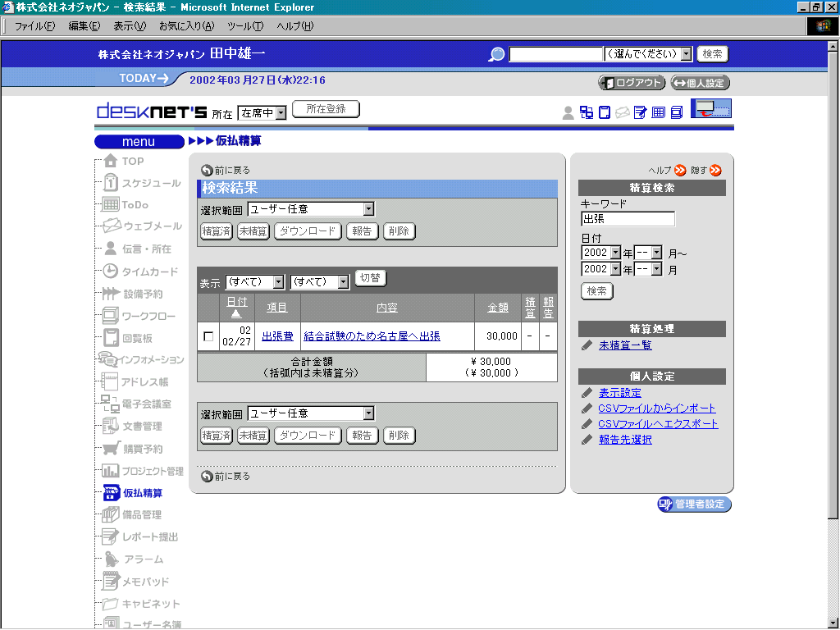840x630 pixels.
Task: Click the magnifying glass icon in the header
Action: (x=496, y=54)
